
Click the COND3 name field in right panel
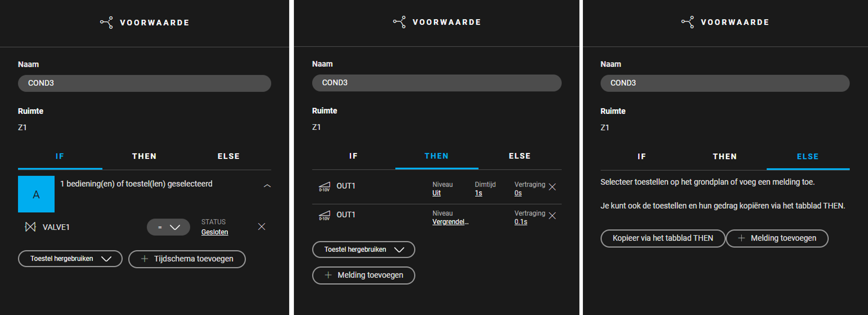coord(725,83)
